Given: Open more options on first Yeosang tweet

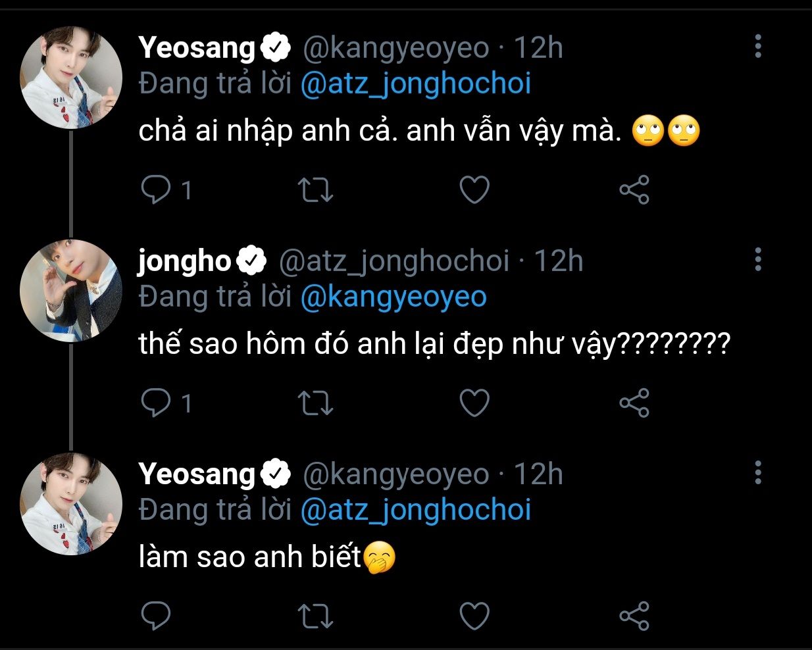Looking at the screenshot, I should click(x=758, y=47).
